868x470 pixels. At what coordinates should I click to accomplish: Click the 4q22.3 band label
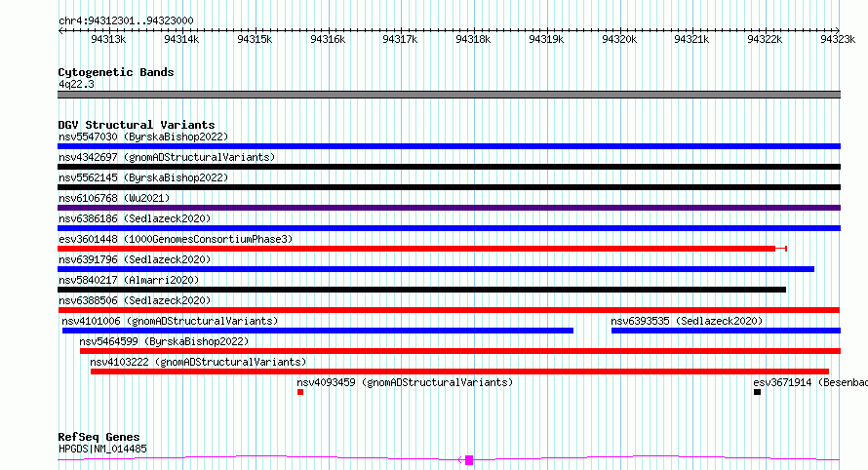click(x=76, y=84)
